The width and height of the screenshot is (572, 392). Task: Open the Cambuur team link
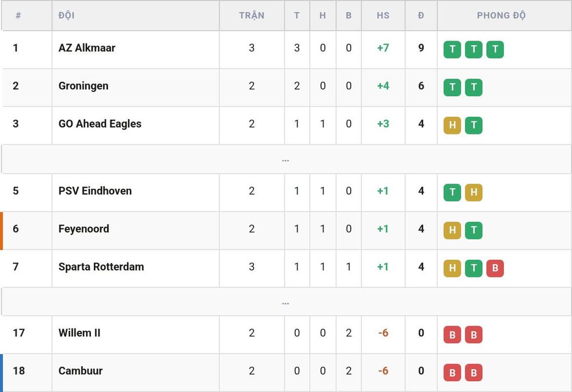pyautogui.click(x=80, y=371)
